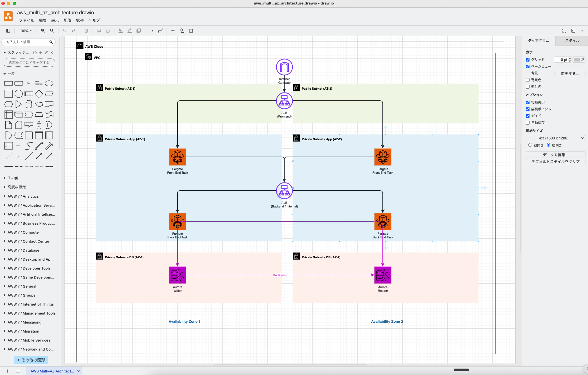
Task: Select the ALB (Frontend) load balancer icon
Action: point(284,101)
